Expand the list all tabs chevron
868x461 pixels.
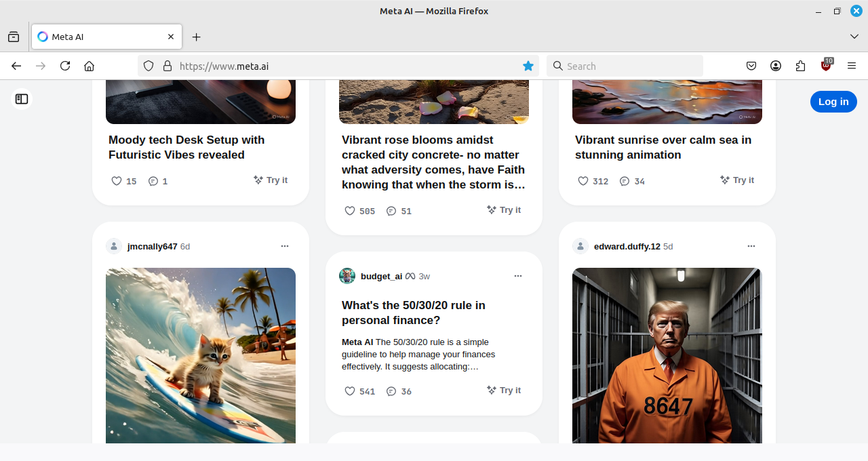[854, 36]
